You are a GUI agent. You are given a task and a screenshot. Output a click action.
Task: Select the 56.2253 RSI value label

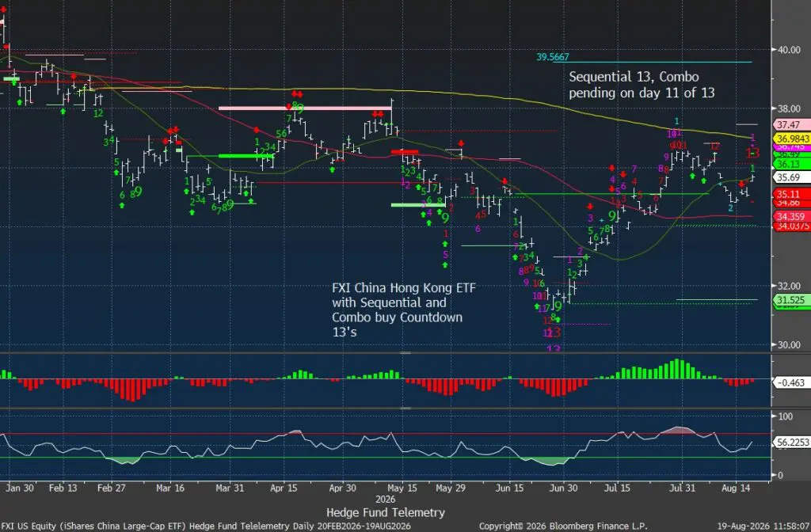coord(792,442)
